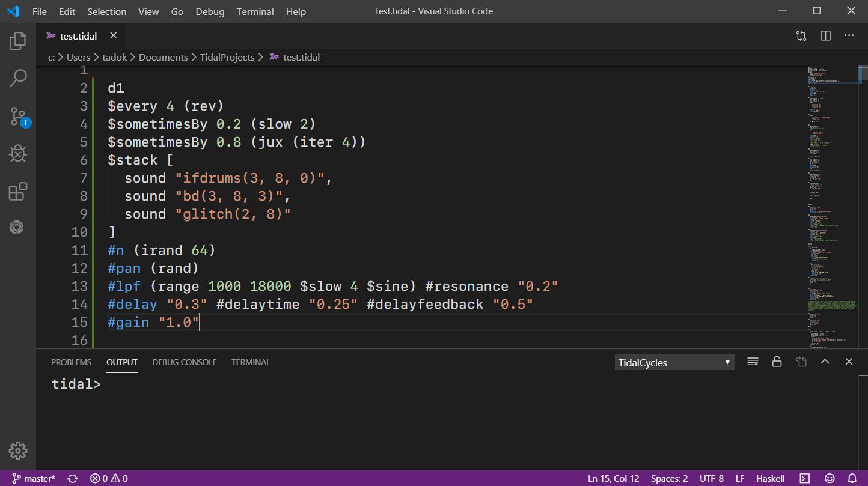
Task: Open the Explorer view in activity bar
Action: (x=18, y=41)
